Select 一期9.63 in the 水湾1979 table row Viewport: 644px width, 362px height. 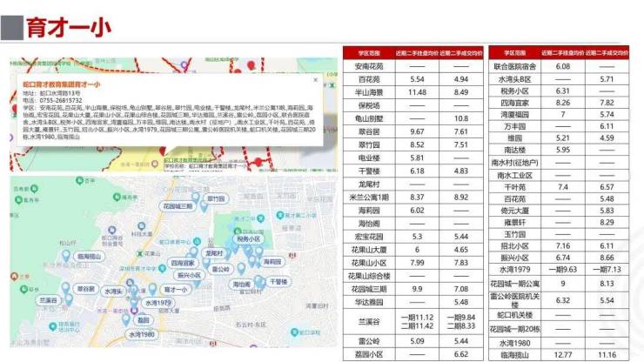pyautogui.click(x=563, y=270)
